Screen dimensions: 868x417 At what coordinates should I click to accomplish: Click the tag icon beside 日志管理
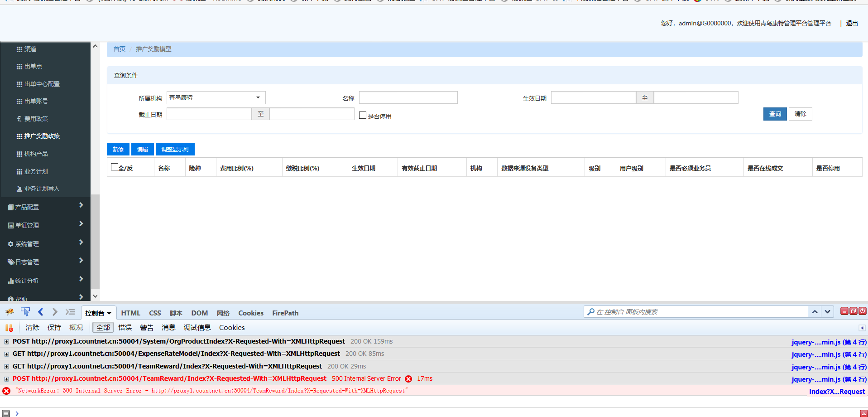click(11, 262)
